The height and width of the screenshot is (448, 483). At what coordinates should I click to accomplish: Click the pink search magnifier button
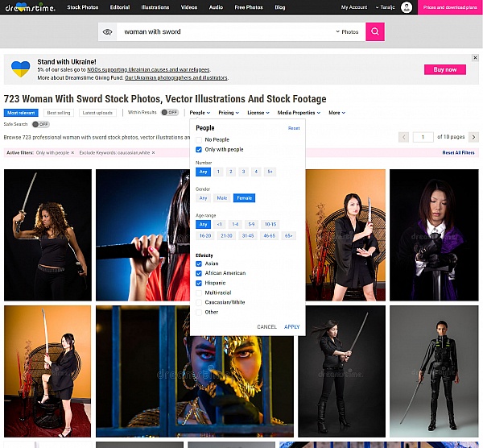pyautogui.click(x=374, y=31)
